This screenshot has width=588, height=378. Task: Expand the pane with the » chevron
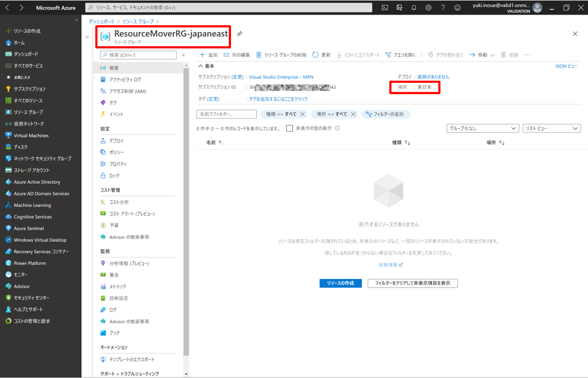(87, 37)
